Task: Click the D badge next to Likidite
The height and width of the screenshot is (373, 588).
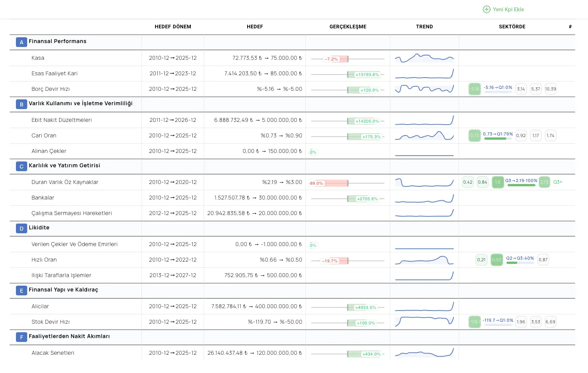Action: point(21,229)
